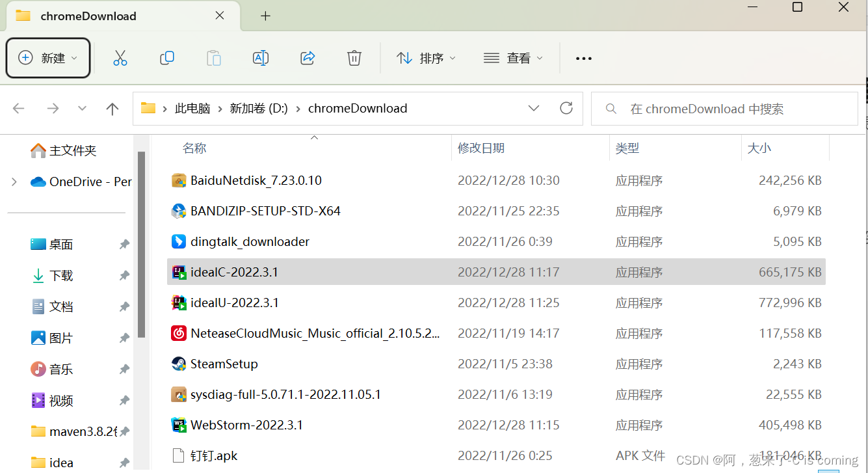This screenshot has width=868, height=473.
Task: Add a new Explorer tab
Action: (265, 16)
